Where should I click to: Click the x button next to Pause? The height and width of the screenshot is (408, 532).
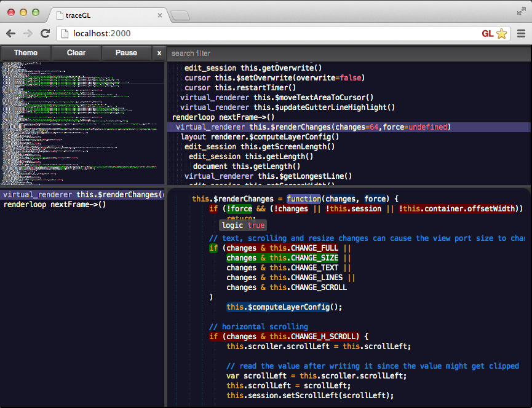coord(159,53)
